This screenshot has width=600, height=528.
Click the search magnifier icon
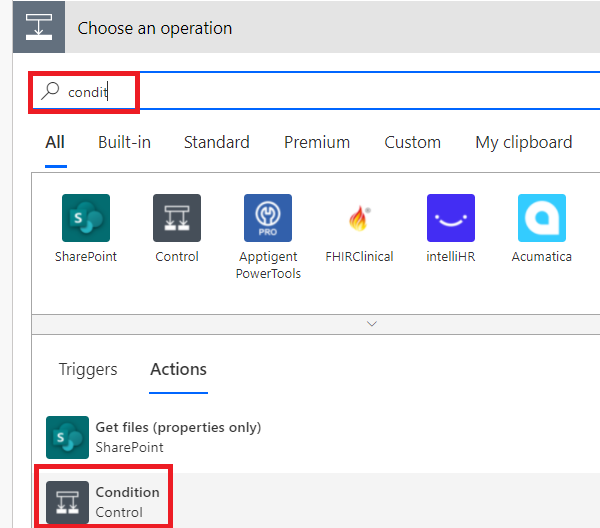coord(50,92)
